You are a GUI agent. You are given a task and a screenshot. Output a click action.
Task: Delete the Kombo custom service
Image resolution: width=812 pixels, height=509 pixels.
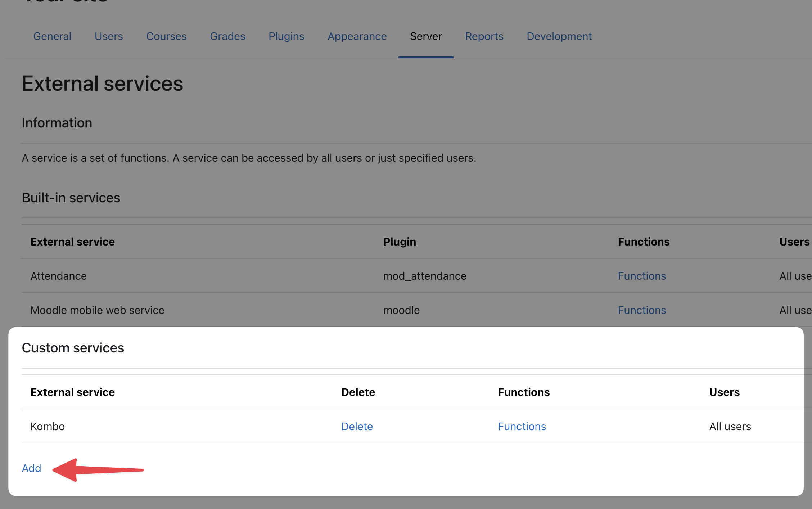point(357,427)
